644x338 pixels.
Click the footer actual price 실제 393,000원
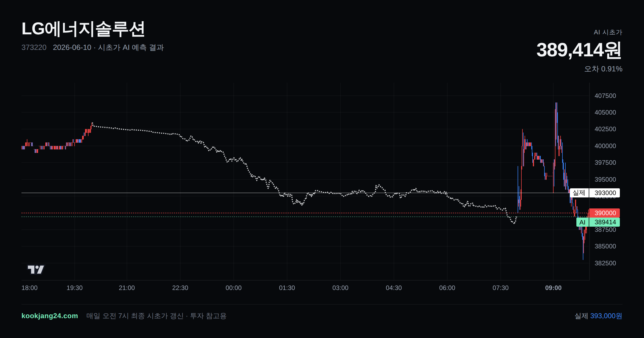coord(598,316)
